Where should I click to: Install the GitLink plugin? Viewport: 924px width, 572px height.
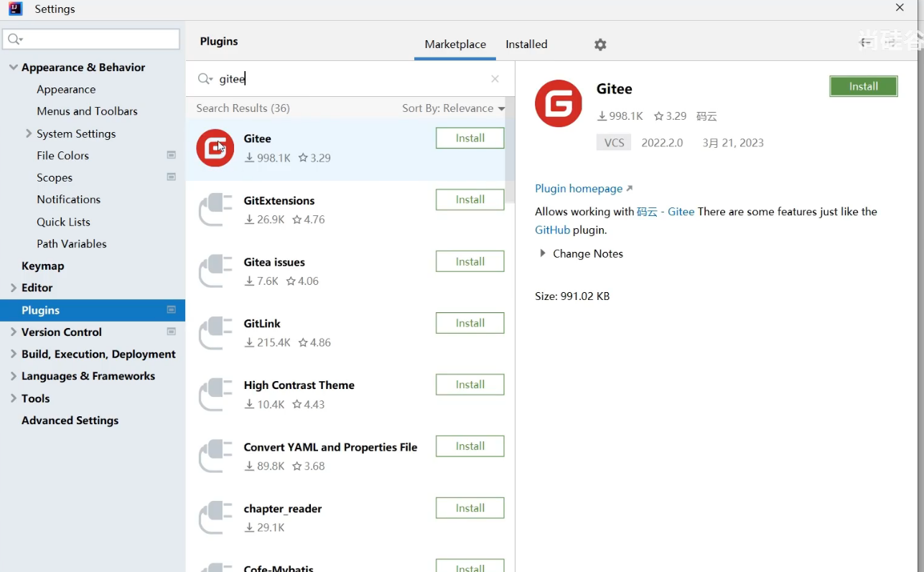470,323
